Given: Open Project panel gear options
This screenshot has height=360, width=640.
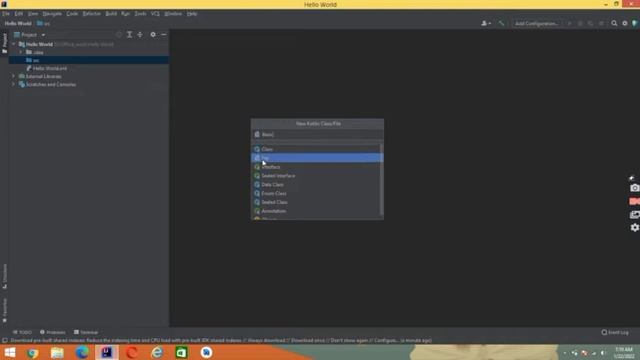Looking at the screenshot, I should tap(153, 35).
